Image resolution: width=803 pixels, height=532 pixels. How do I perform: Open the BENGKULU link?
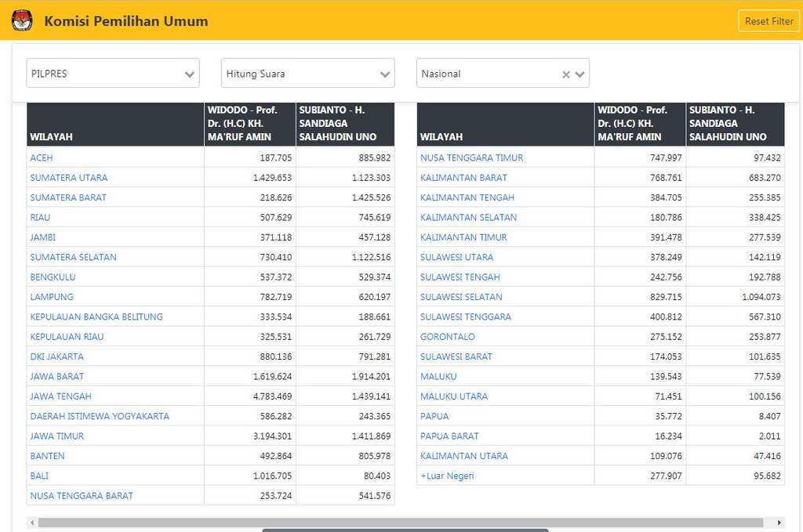tap(53, 277)
